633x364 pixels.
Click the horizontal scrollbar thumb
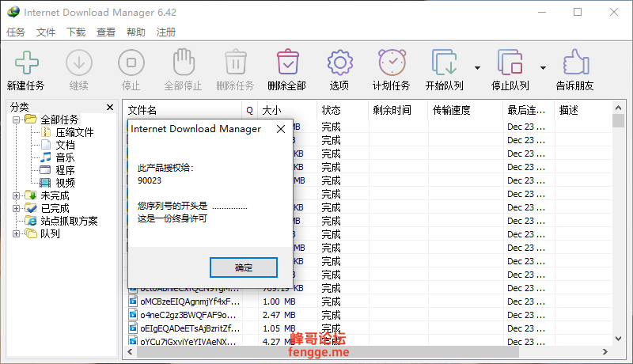(x=328, y=352)
